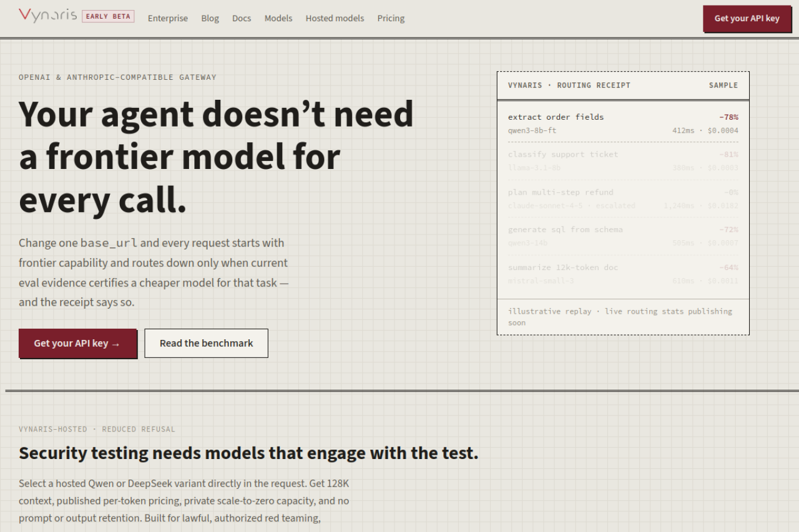Click the -72% savings value
The height and width of the screenshot is (532, 799).
click(x=728, y=230)
